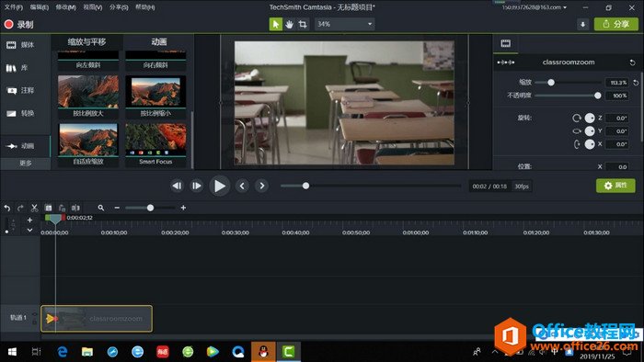This screenshot has height=362, width=644.
Task: Open the File menu
Action: click(14, 7)
